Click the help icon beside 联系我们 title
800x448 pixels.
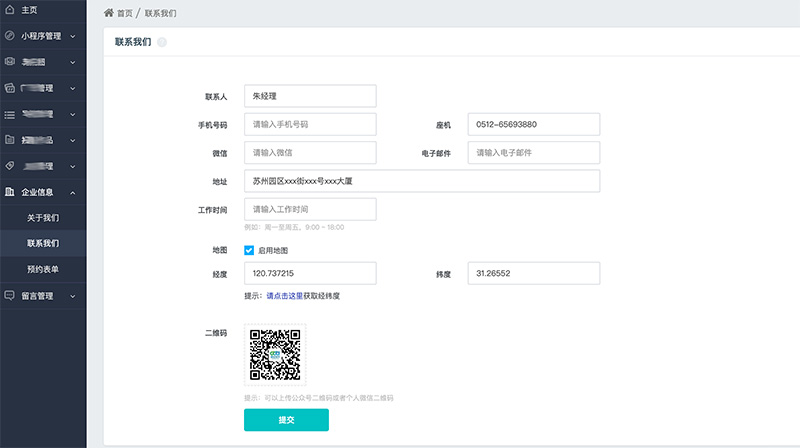[162, 42]
